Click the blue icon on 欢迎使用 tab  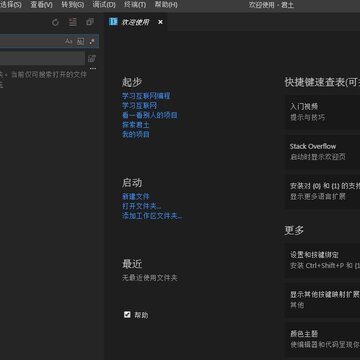[x=113, y=22]
